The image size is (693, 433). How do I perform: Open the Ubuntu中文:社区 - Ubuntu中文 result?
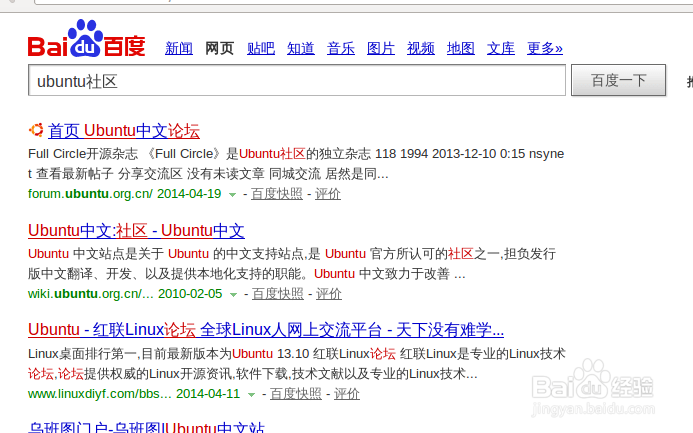[x=136, y=231]
